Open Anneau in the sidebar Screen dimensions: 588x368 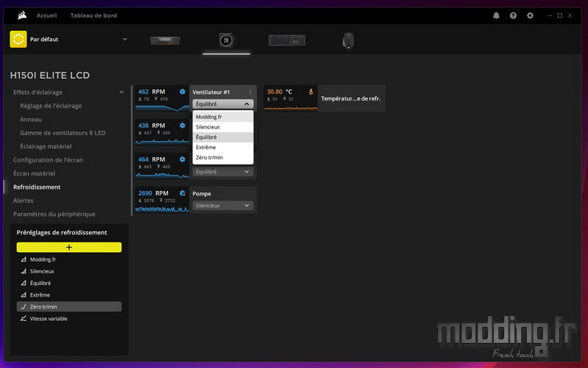coord(31,119)
